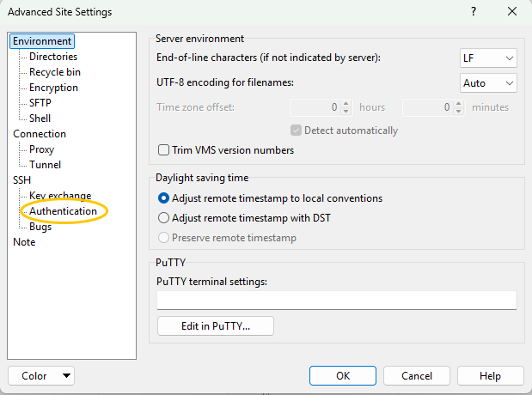This screenshot has width=532, height=395.
Task: Open the UTF-8 encoding Auto dropdown
Action: (x=488, y=83)
